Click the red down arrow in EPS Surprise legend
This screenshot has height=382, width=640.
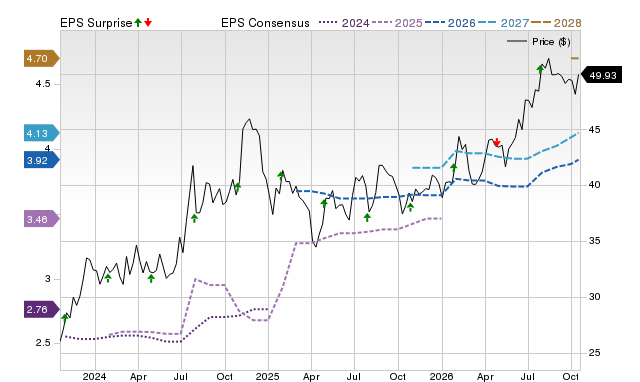coord(148,22)
